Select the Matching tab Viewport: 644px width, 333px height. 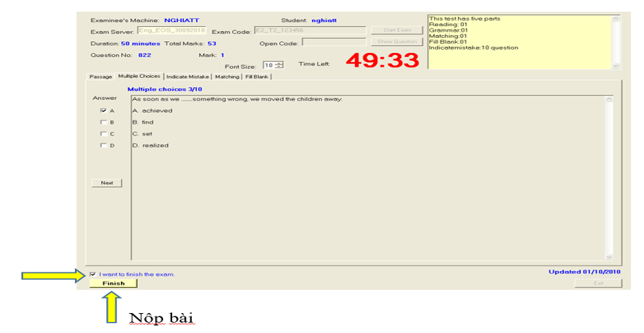click(x=227, y=76)
